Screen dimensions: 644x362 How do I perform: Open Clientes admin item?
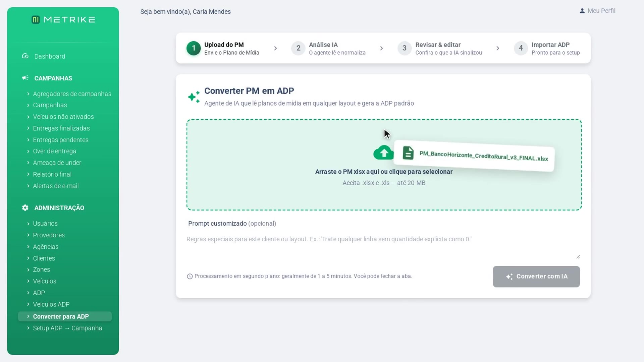click(x=44, y=258)
